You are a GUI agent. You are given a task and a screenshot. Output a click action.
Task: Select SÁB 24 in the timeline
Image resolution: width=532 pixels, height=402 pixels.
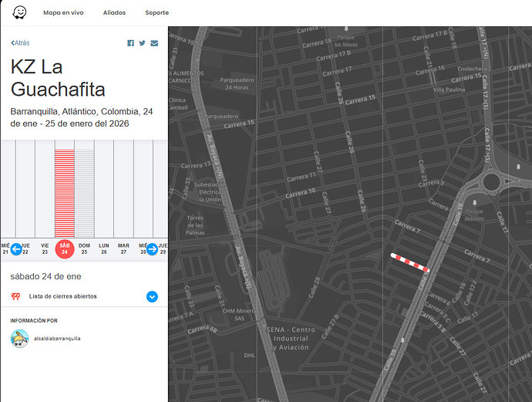65,248
